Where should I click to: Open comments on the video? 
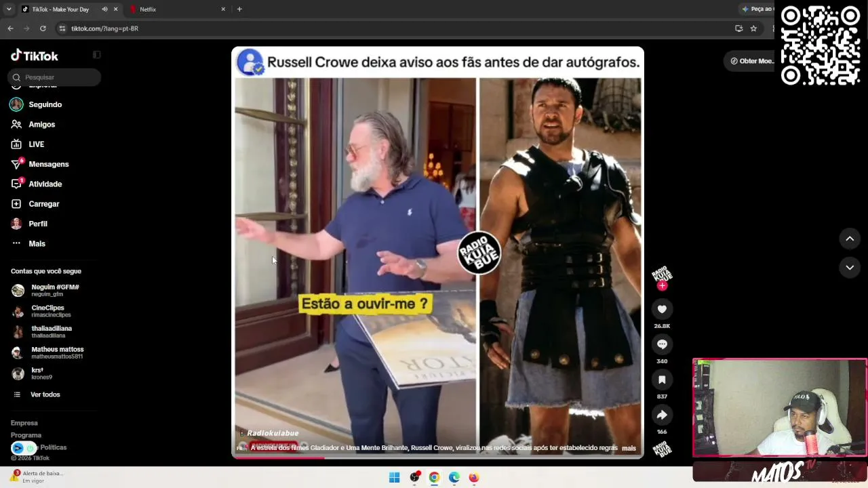pos(662,344)
